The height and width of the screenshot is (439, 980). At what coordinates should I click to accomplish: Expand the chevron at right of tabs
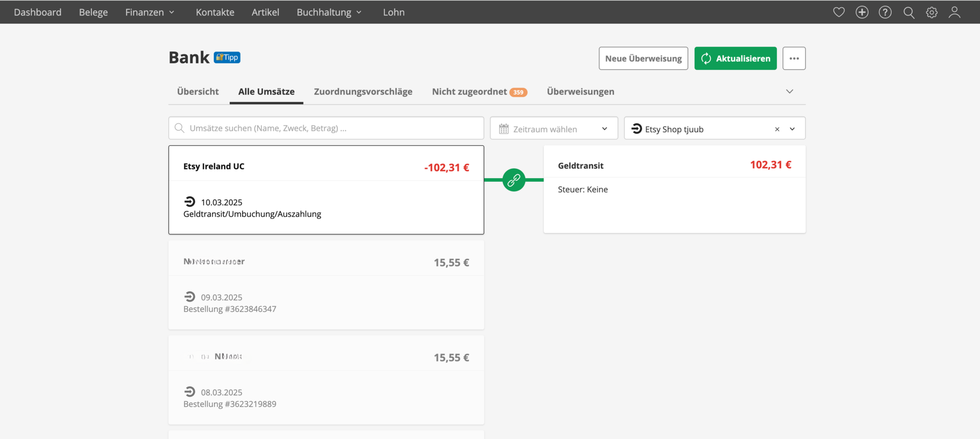pyautogui.click(x=789, y=91)
